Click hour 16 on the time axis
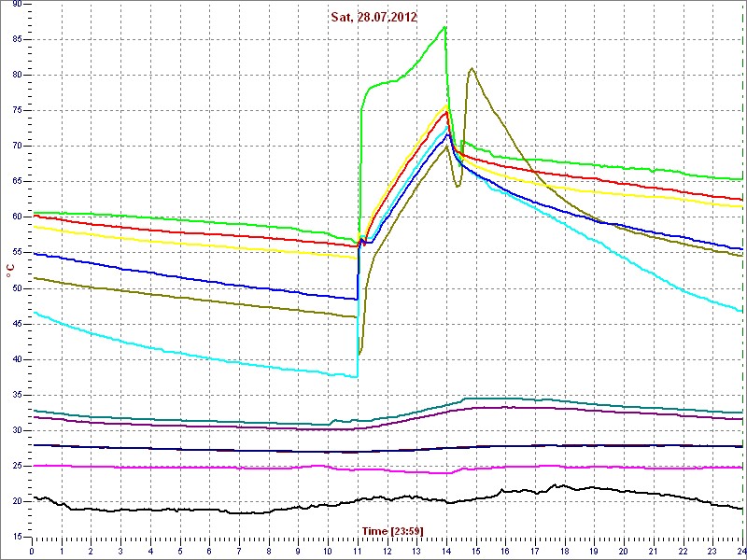This screenshot has width=747, height=560. point(505,550)
